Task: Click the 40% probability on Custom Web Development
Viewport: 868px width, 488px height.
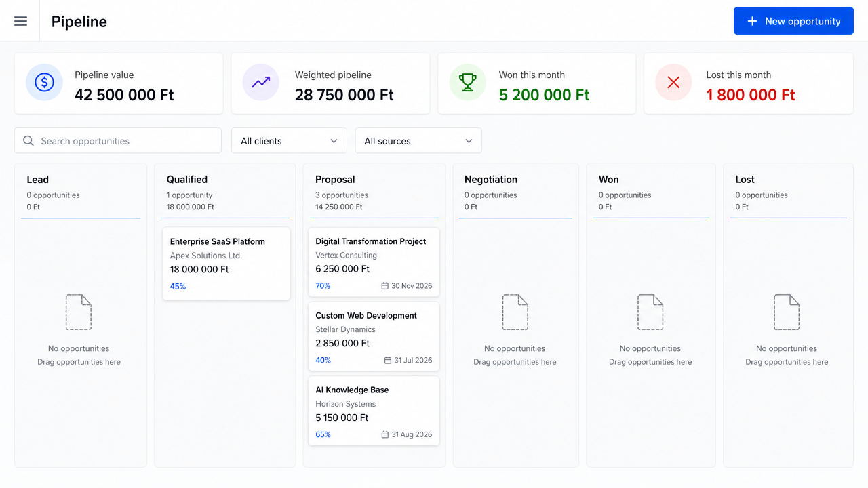Action: [x=323, y=361]
